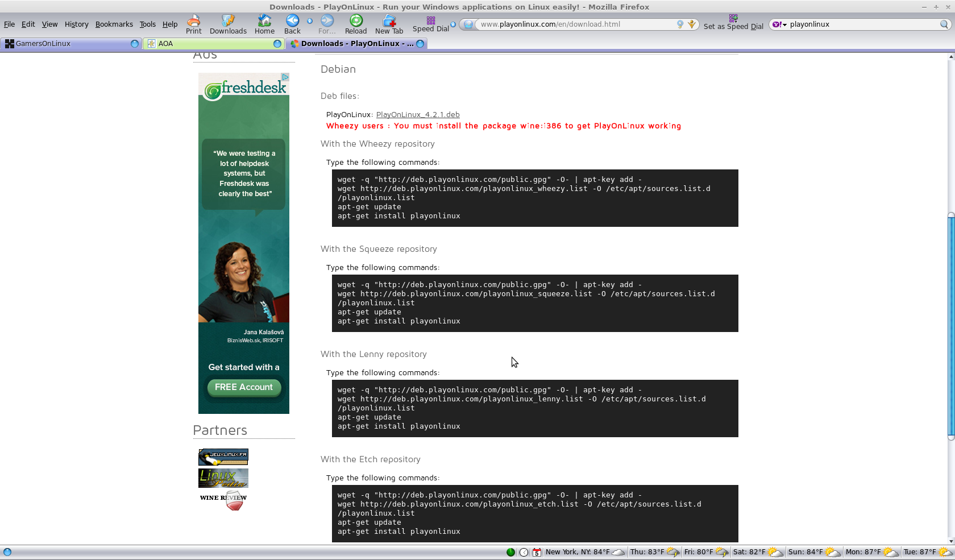Click the Wheezy repository command block
This screenshot has height=560, width=955.
pyautogui.click(x=535, y=198)
